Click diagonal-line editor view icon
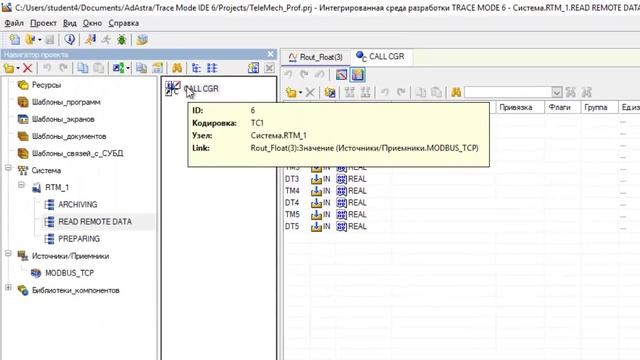This screenshot has height=360, width=640. [x=341, y=75]
